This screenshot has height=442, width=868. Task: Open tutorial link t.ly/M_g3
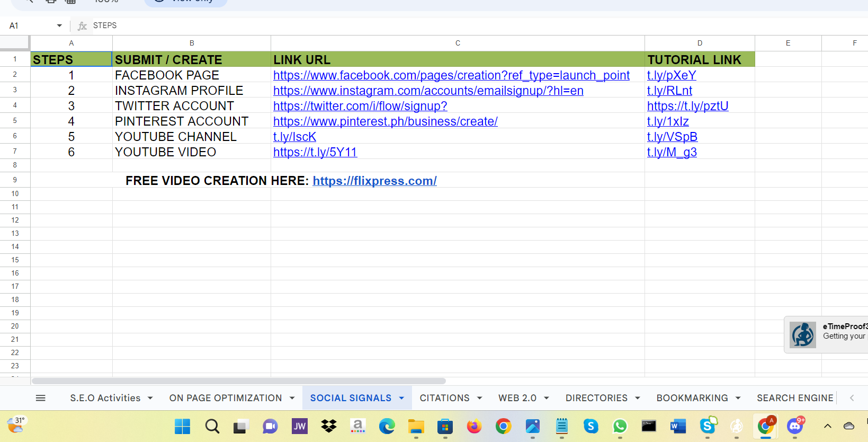672,152
